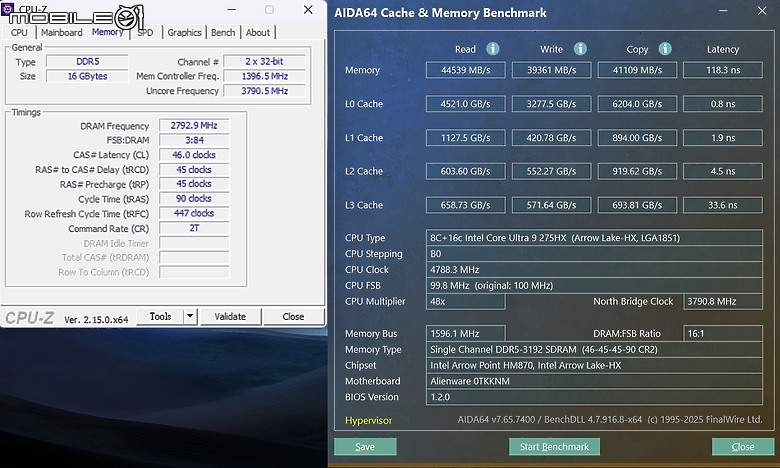Switch to the Graphics tab in CPU-Z
The image size is (780, 468).
point(184,32)
